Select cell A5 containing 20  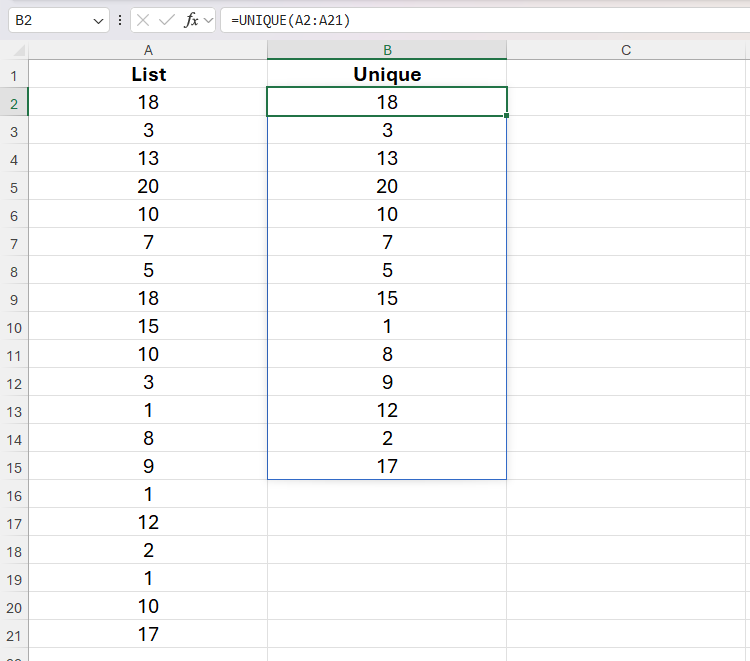148,187
